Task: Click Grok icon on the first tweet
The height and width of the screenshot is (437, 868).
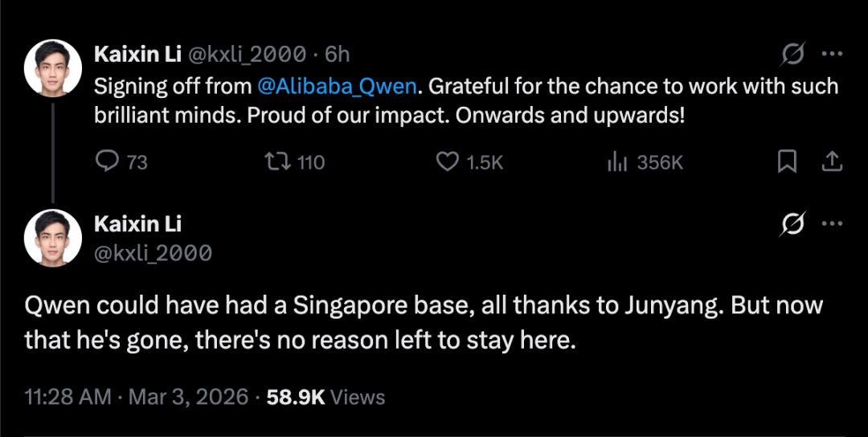Action: coord(793,55)
